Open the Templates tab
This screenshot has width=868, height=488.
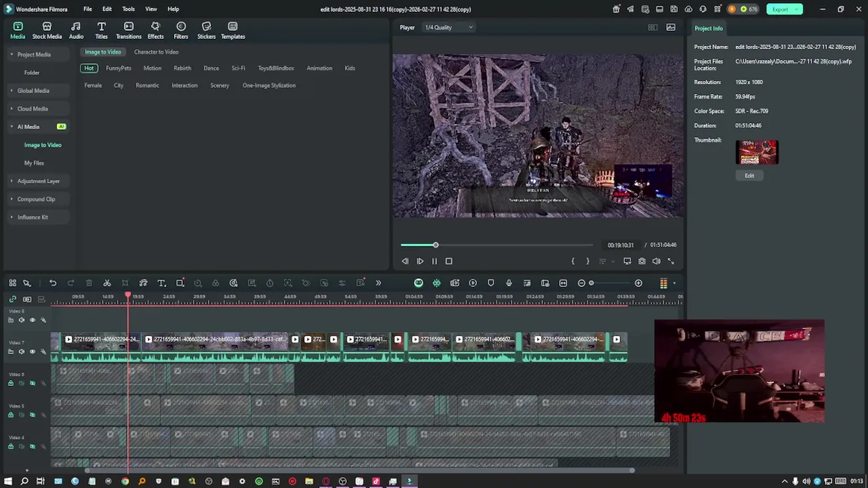coord(233,30)
